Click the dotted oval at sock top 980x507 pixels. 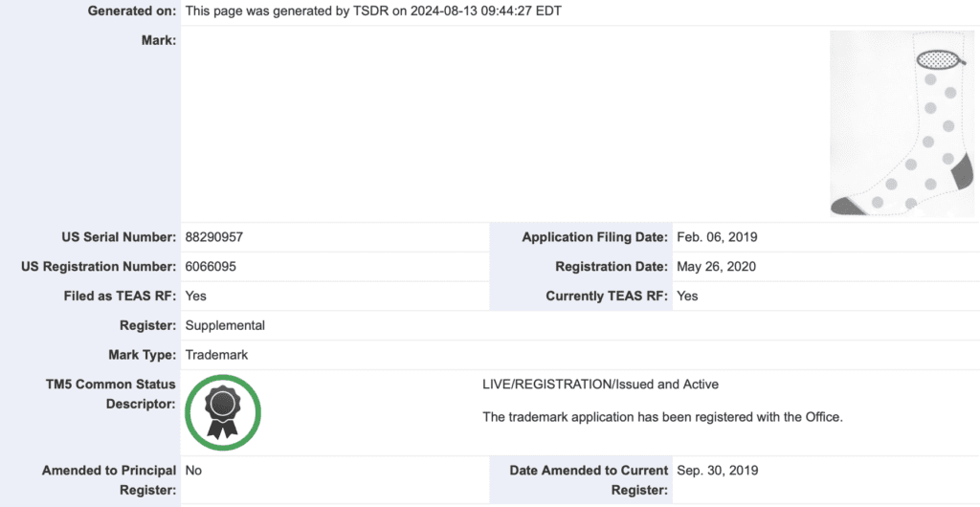pyautogui.click(x=939, y=60)
